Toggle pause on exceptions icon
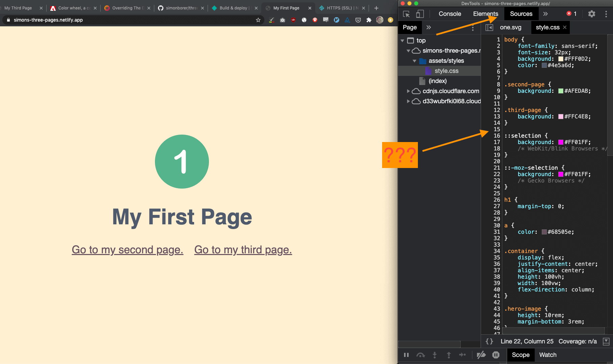613x364 pixels. click(x=496, y=355)
